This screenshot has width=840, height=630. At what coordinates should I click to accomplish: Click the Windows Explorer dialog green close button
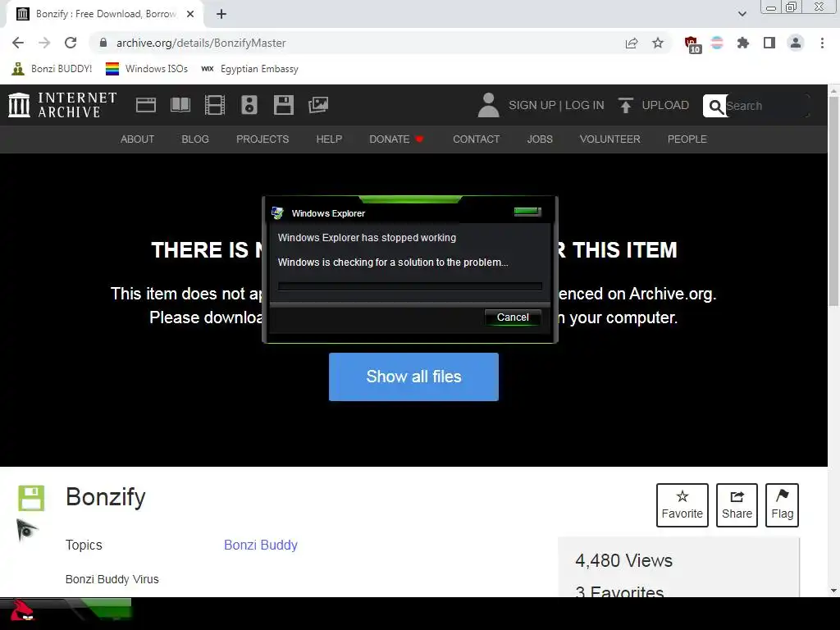click(527, 212)
